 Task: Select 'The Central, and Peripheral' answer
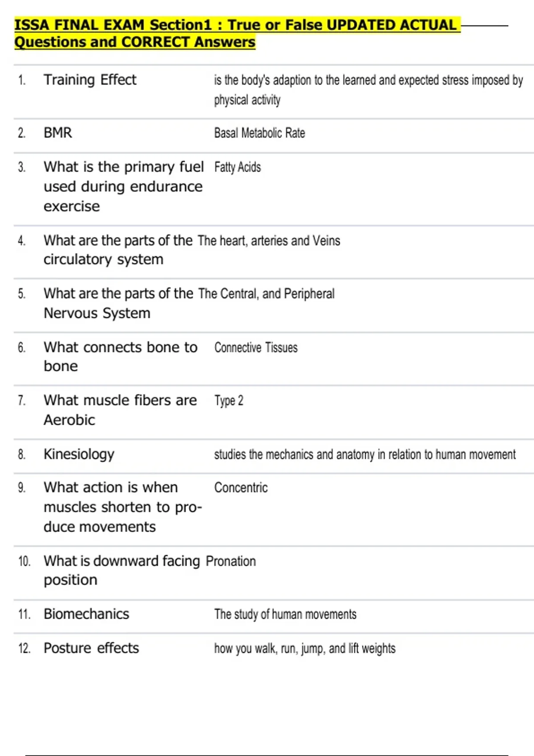266,294
